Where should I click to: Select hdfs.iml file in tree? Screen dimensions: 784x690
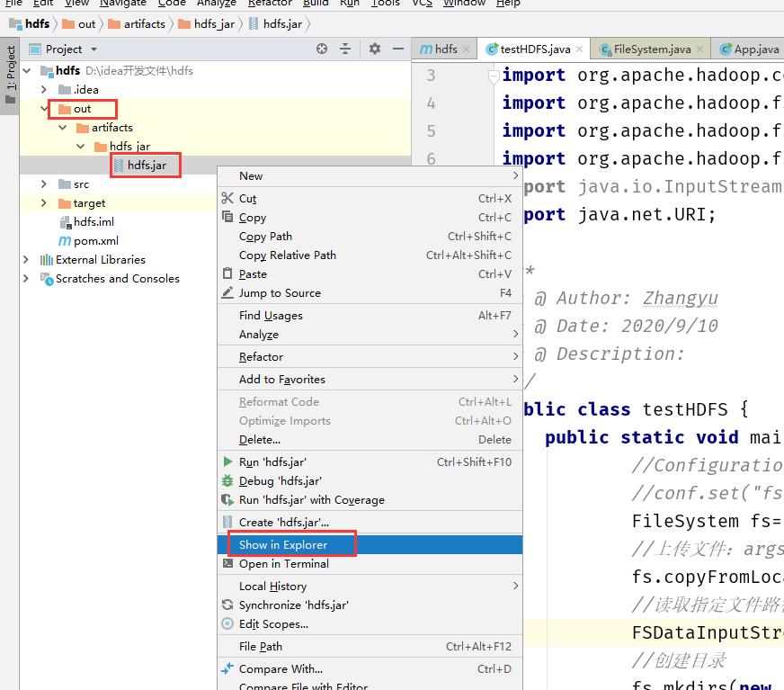coord(94,221)
